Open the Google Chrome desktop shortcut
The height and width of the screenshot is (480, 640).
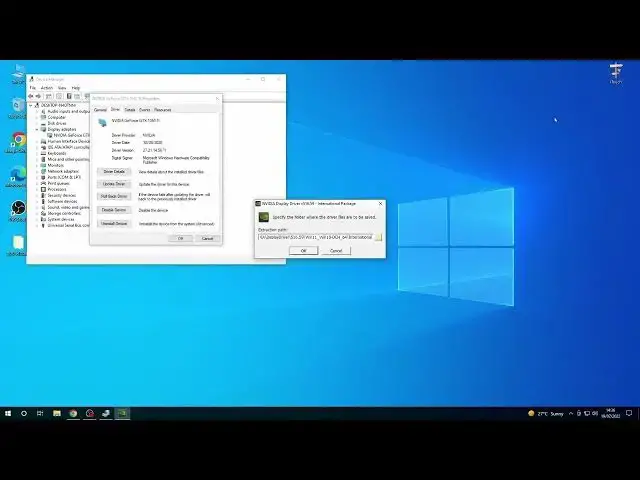18,142
